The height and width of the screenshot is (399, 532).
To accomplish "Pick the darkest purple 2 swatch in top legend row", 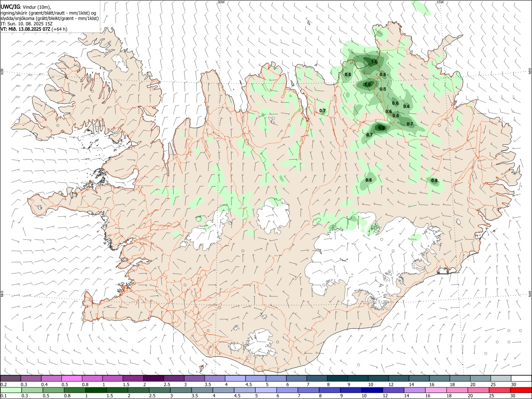I will coord(153,379).
